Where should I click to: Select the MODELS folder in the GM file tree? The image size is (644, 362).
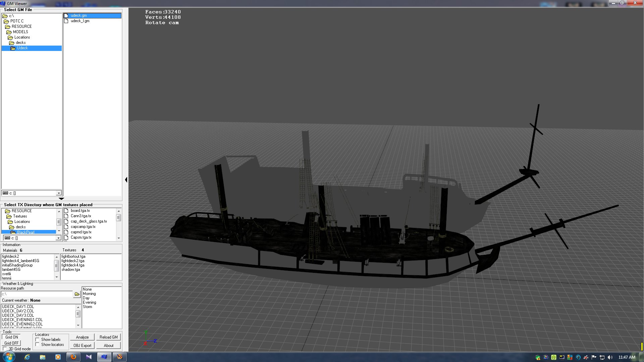20,32
